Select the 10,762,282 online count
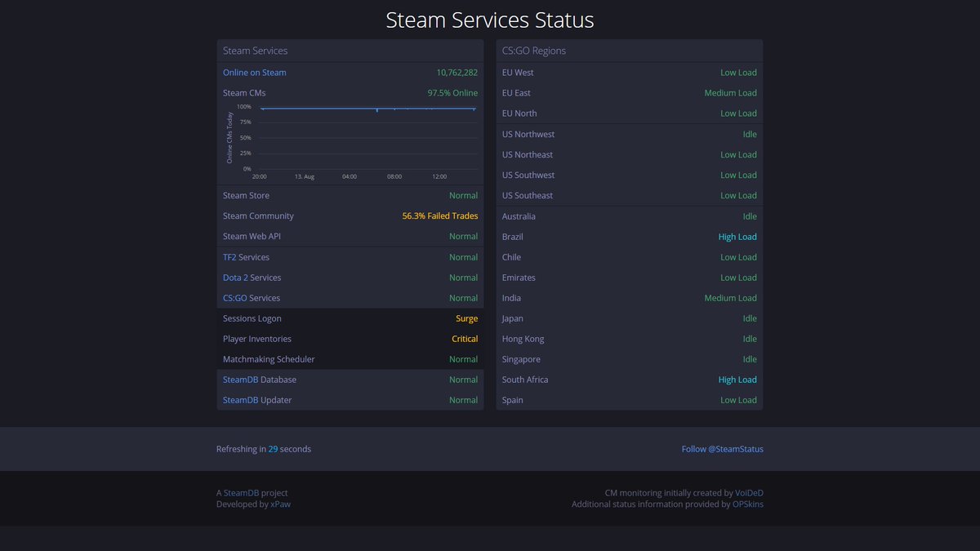 (457, 73)
